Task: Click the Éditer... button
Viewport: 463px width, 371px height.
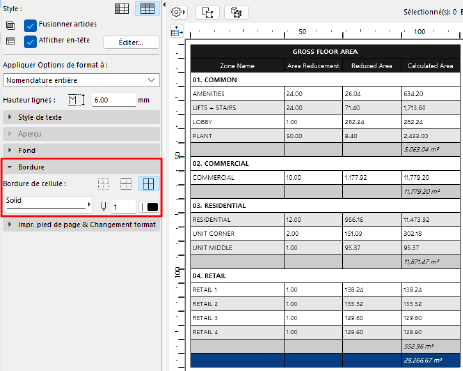Action: [131, 43]
